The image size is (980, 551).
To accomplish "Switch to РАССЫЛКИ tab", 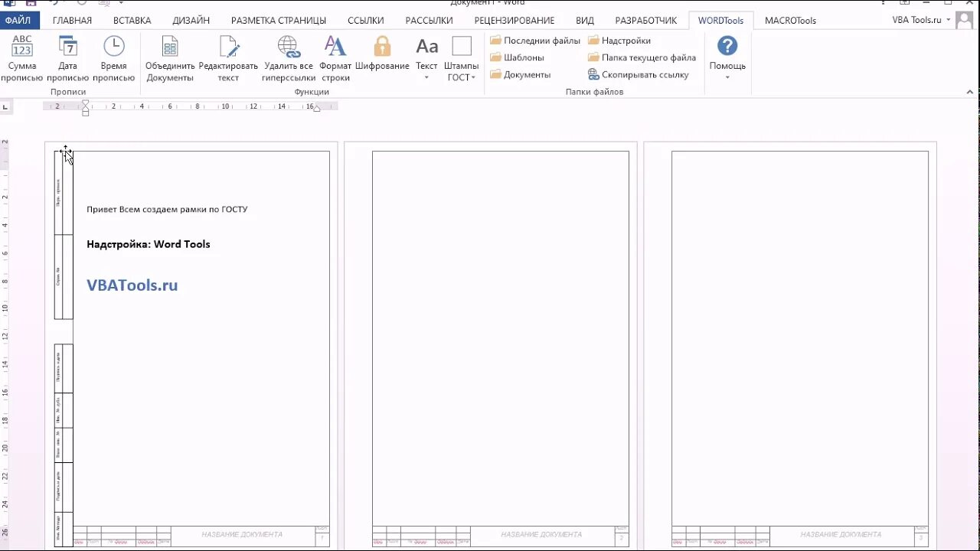I will (x=429, y=21).
